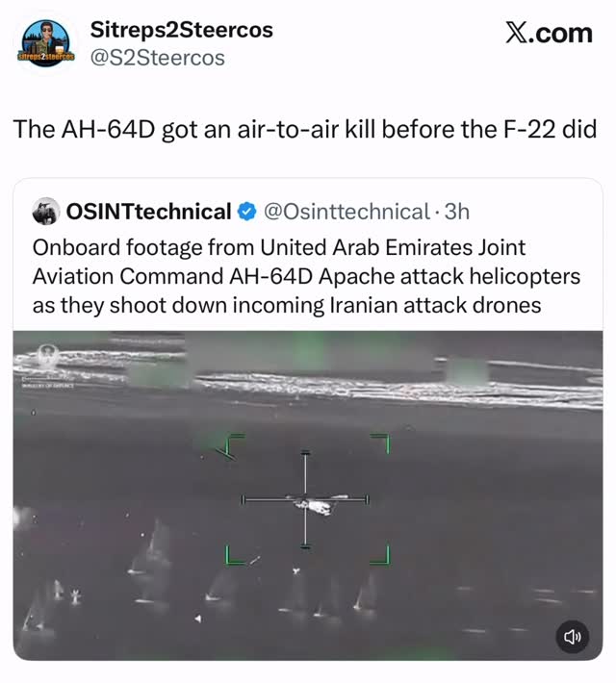The width and height of the screenshot is (616, 683).
Task: Open the Sitreps2Steercos profile avatar
Action: (46, 43)
